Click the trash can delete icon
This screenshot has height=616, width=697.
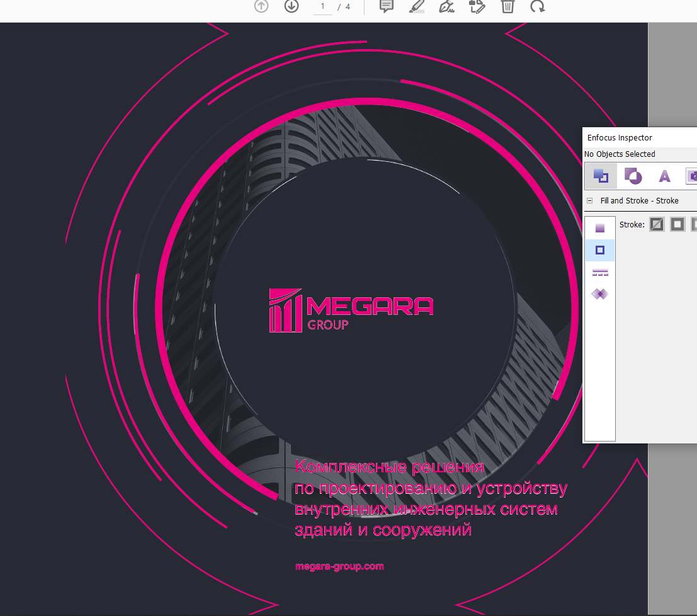[x=507, y=6]
